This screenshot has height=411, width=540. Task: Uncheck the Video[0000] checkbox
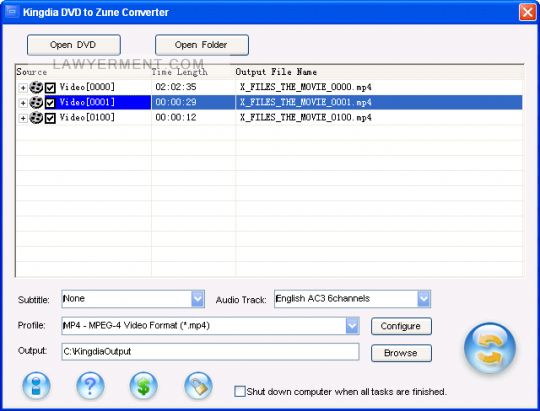(50, 88)
